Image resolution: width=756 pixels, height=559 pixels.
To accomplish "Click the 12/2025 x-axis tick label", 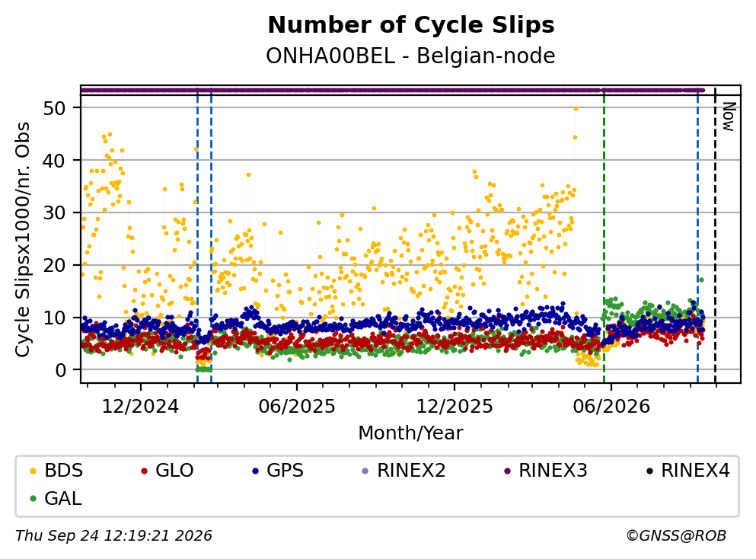I will pyautogui.click(x=455, y=407).
